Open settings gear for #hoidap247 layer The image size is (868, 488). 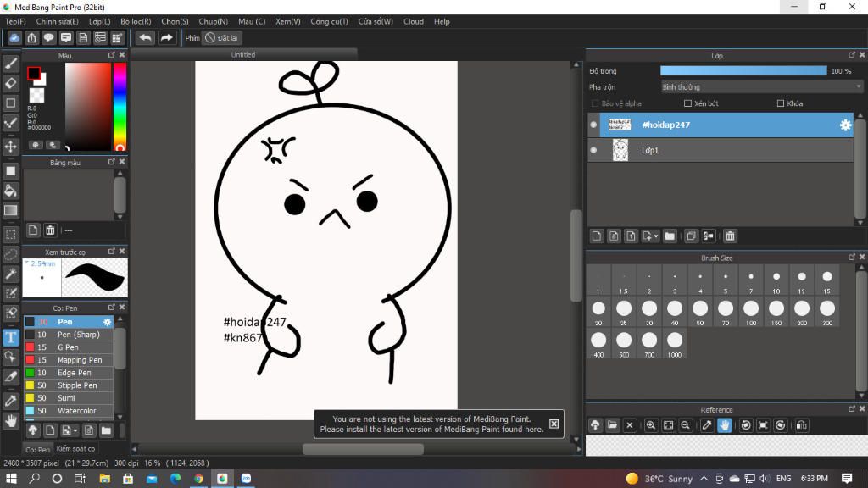[845, 125]
